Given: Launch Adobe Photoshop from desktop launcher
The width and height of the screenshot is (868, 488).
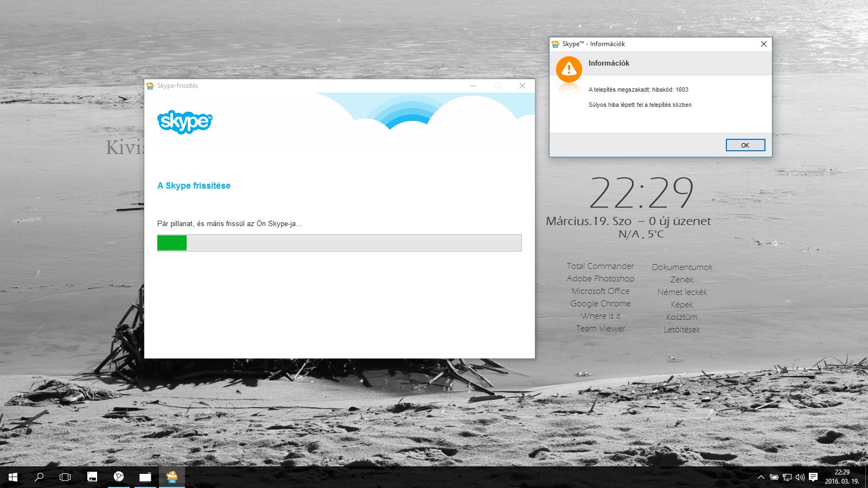Looking at the screenshot, I should click(601, 279).
